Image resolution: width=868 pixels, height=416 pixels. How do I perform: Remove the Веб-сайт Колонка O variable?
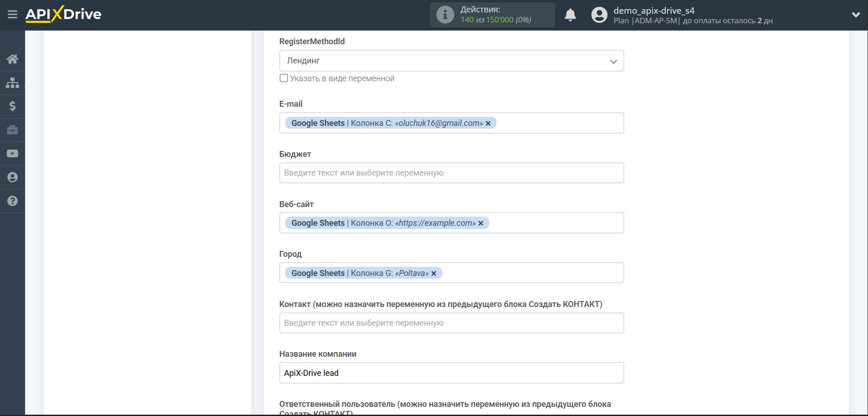481,223
